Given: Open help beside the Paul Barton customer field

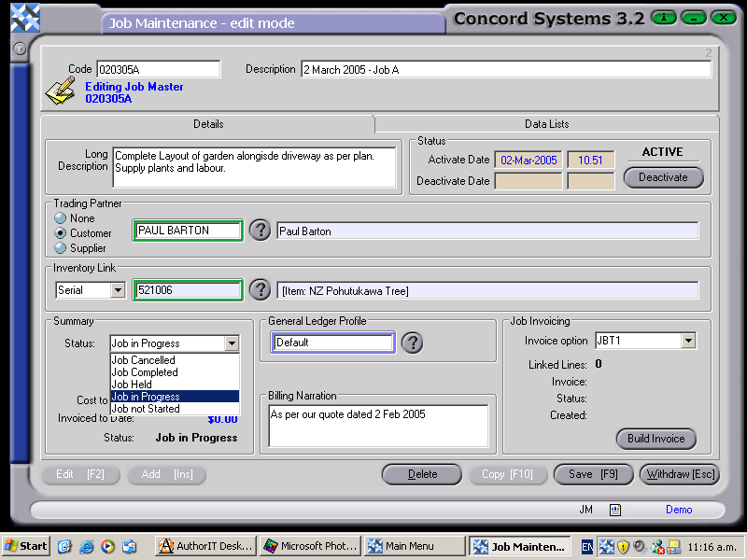Looking at the screenshot, I should click(260, 230).
